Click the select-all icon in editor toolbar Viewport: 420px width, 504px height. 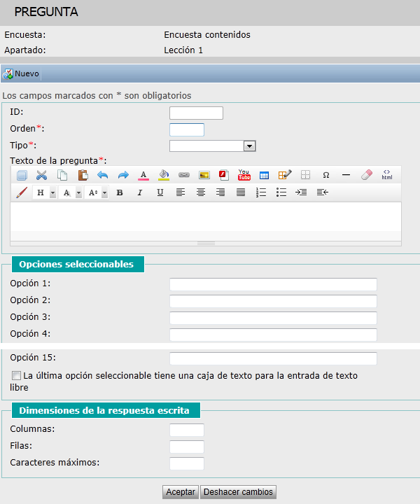pos(22,175)
